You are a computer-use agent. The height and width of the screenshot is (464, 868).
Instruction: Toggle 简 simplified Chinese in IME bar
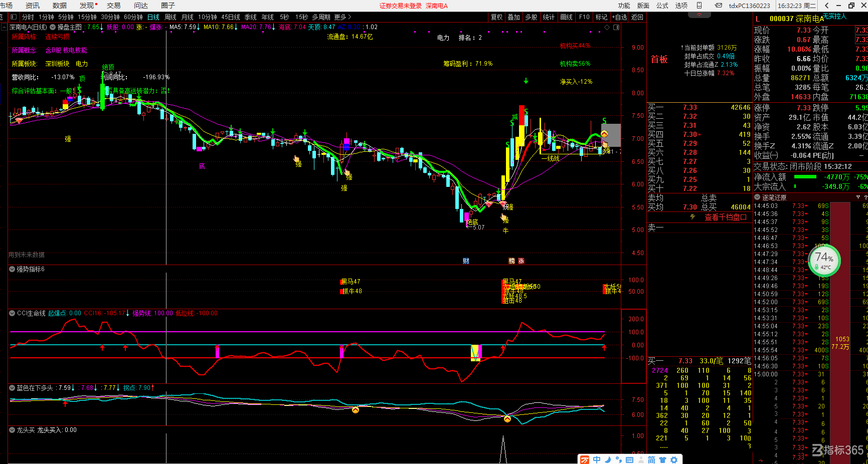651,459
